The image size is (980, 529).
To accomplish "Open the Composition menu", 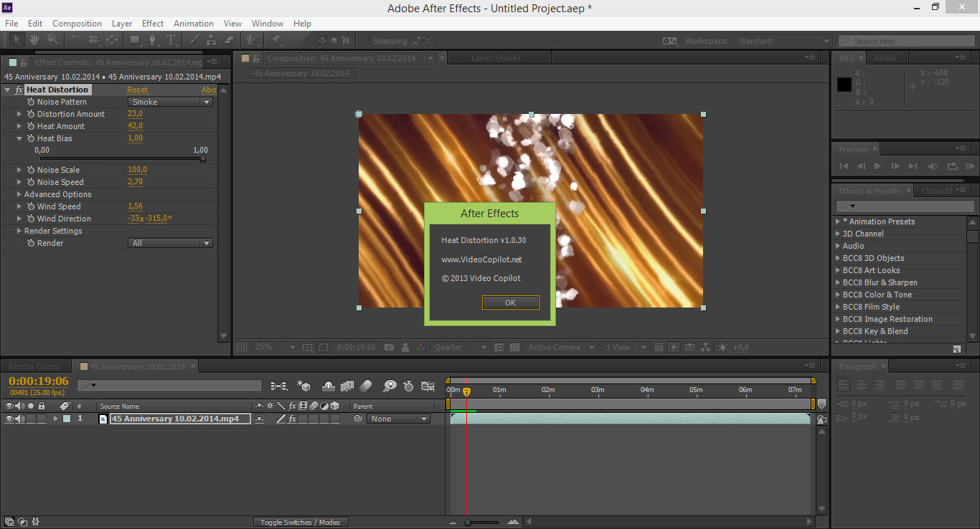I will point(77,24).
